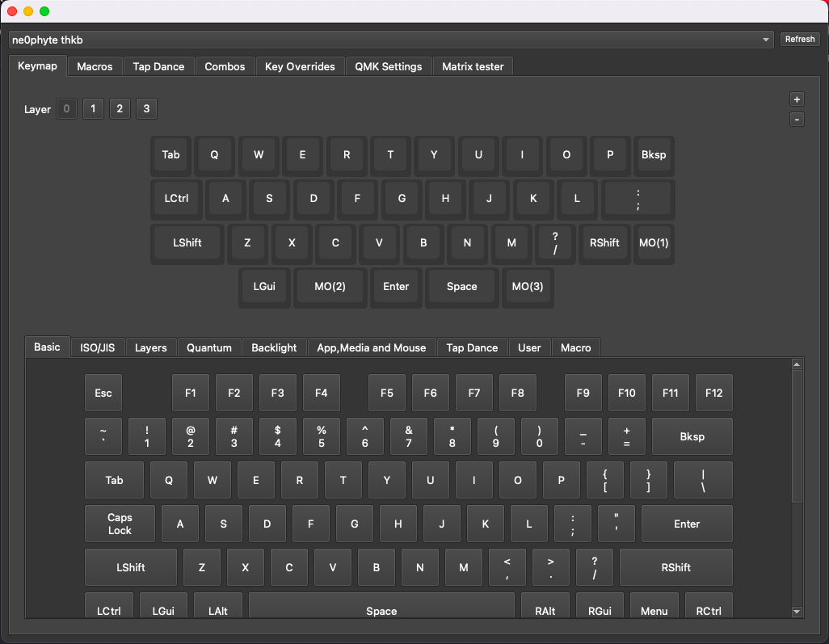829x644 pixels.
Task: Open the Matrix tester
Action: (x=473, y=66)
